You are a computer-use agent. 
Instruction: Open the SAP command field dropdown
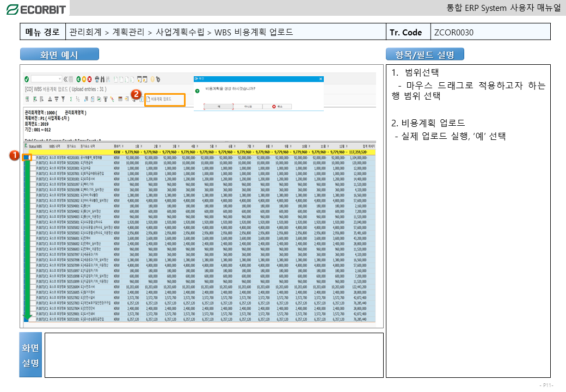[59, 79]
